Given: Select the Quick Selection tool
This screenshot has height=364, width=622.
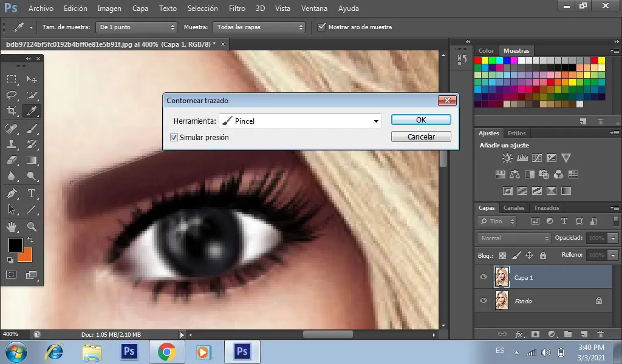Looking at the screenshot, I should point(32,95).
